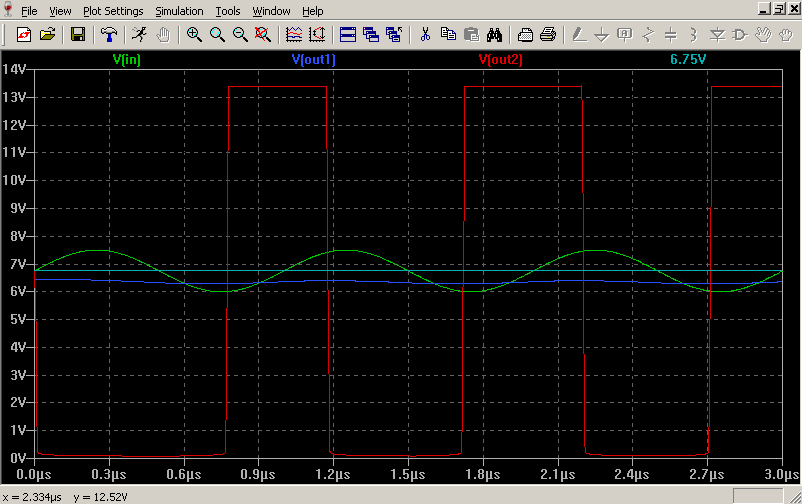This screenshot has width=802, height=504.
Task: Click the printer print icon
Action: pos(548,35)
